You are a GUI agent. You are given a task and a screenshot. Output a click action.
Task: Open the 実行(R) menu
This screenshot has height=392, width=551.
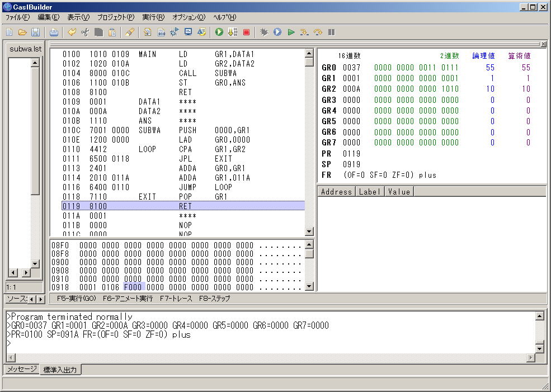point(153,17)
